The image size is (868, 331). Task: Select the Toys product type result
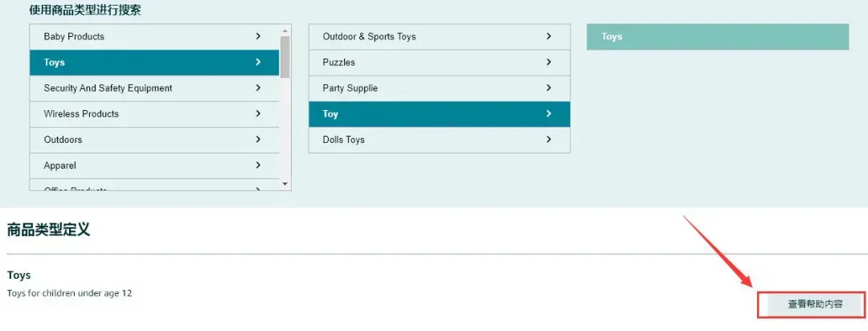coord(718,36)
